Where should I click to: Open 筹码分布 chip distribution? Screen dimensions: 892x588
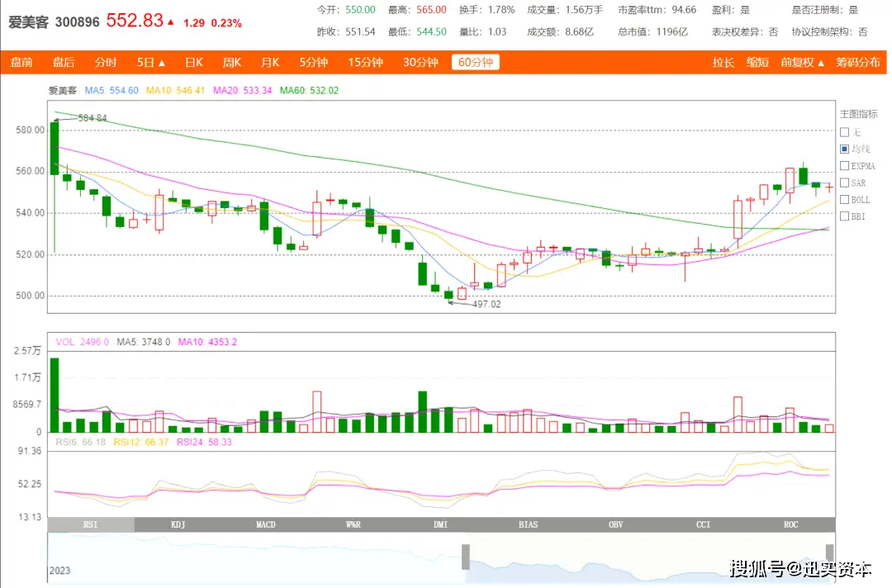click(x=857, y=63)
